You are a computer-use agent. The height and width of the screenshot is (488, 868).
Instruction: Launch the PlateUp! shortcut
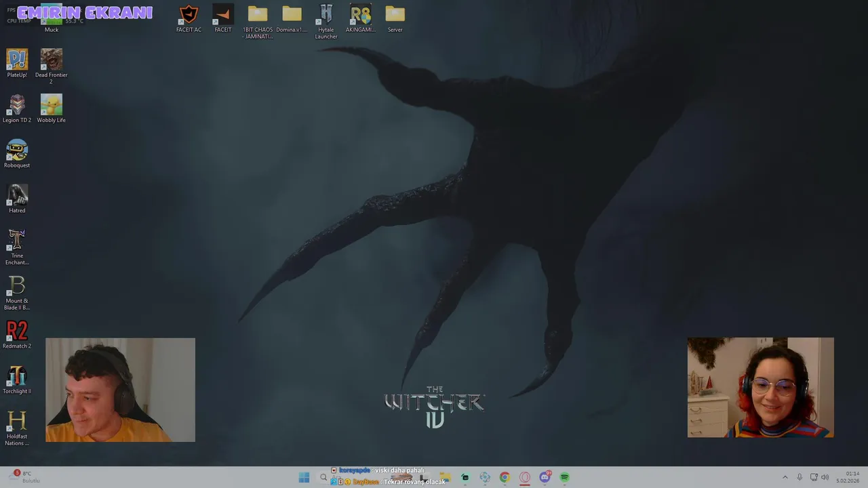click(17, 63)
